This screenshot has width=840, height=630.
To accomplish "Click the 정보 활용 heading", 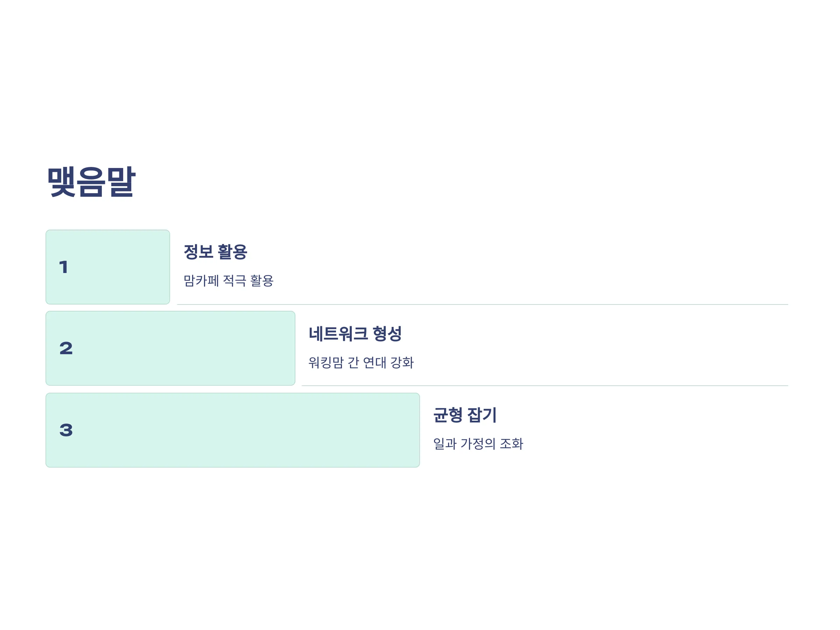I will pyautogui.click(x=215, y=252).
